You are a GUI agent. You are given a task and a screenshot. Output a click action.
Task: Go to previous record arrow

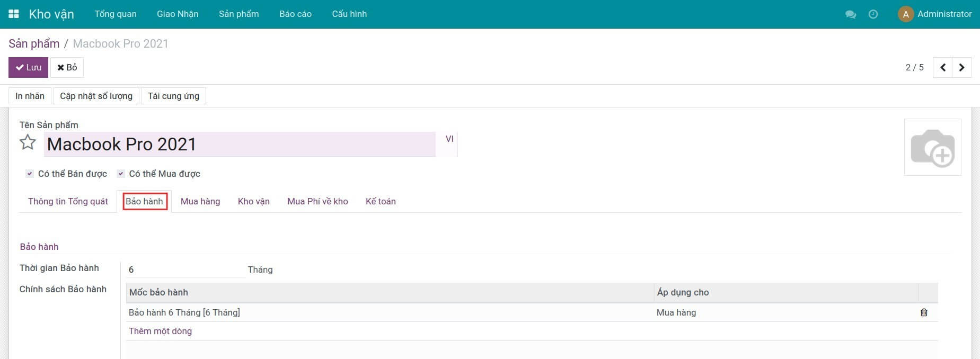(x=942, y=68)
